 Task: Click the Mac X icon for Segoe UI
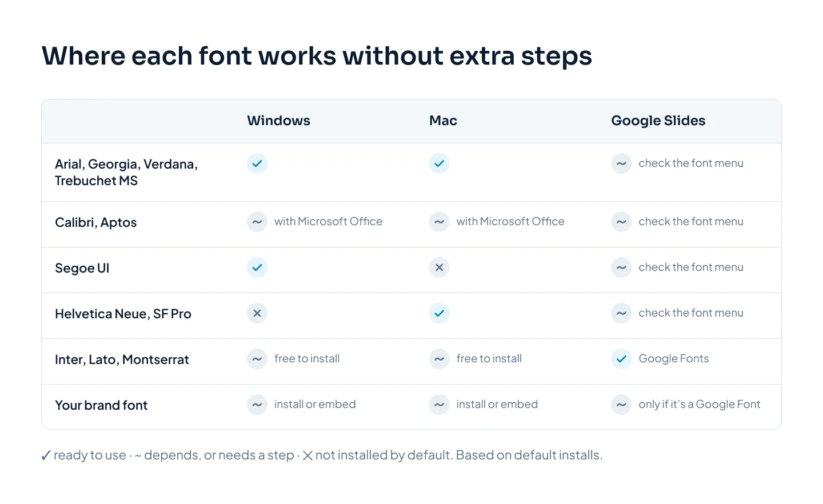tap(439, 267)
